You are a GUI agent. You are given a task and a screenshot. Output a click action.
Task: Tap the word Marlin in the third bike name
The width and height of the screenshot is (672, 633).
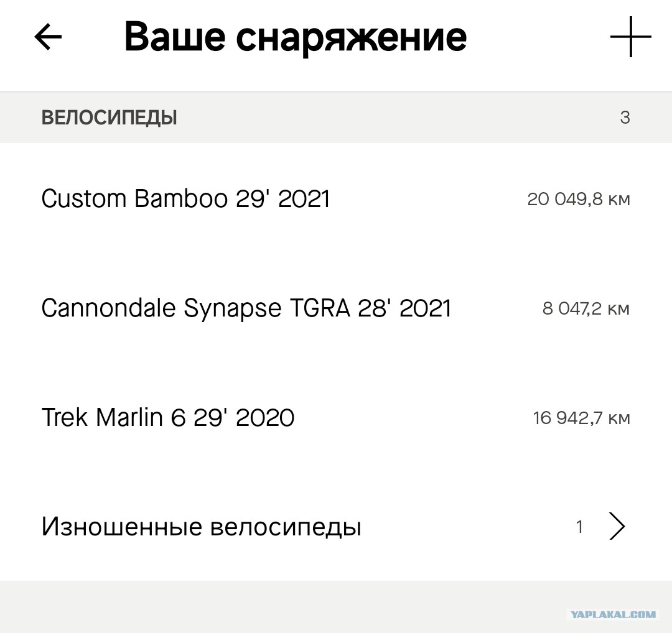(129, 418)
